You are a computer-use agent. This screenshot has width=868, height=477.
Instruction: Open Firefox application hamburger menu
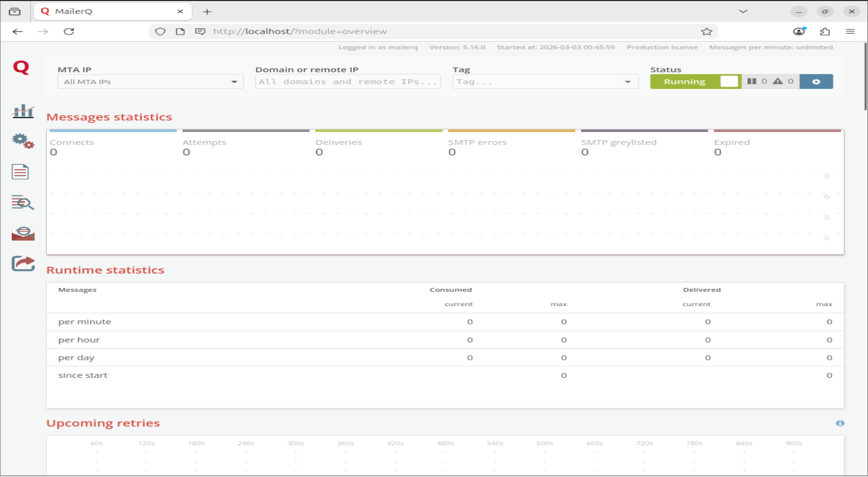(x=850, y=31)
